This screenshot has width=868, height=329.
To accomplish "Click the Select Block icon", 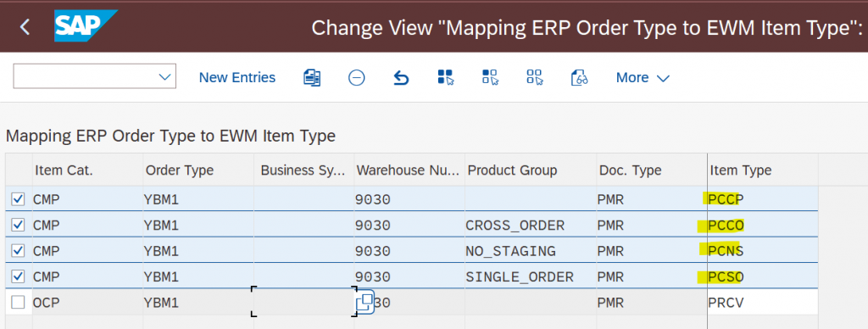I will click(x=490, y=77).
